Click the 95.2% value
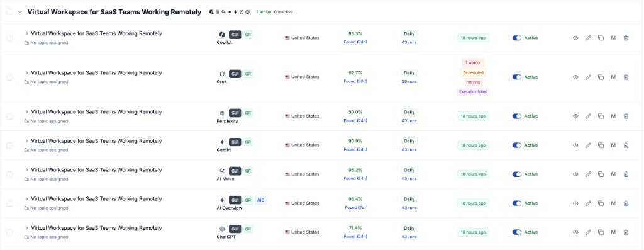Screen dimensions: 644x250 [355, 169]
